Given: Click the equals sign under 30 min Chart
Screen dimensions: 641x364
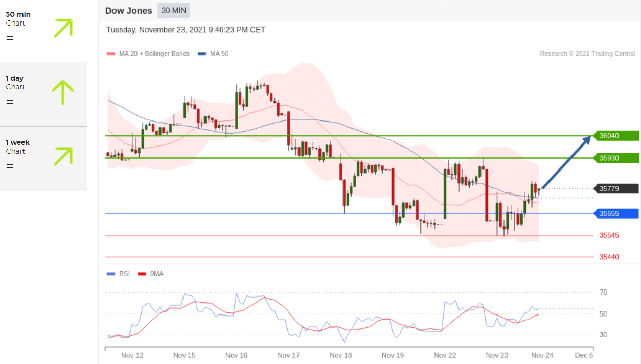Looking at the screenshot, I should pos(10,38).
